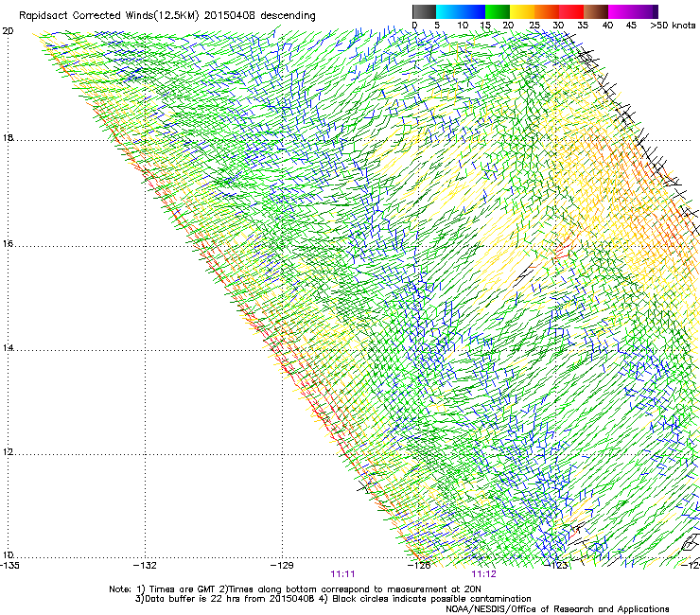Click longitude label '-132' on the bottom axis

click(145, 565)
